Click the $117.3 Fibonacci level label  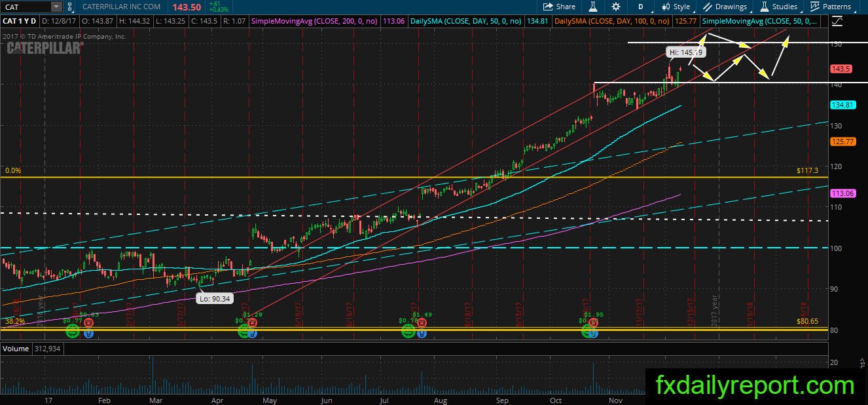tap(807, 170)
